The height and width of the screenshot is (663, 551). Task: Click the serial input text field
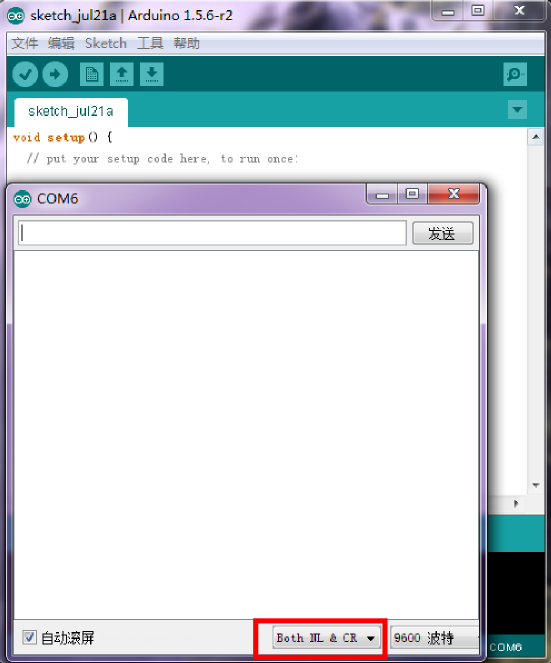212,233
